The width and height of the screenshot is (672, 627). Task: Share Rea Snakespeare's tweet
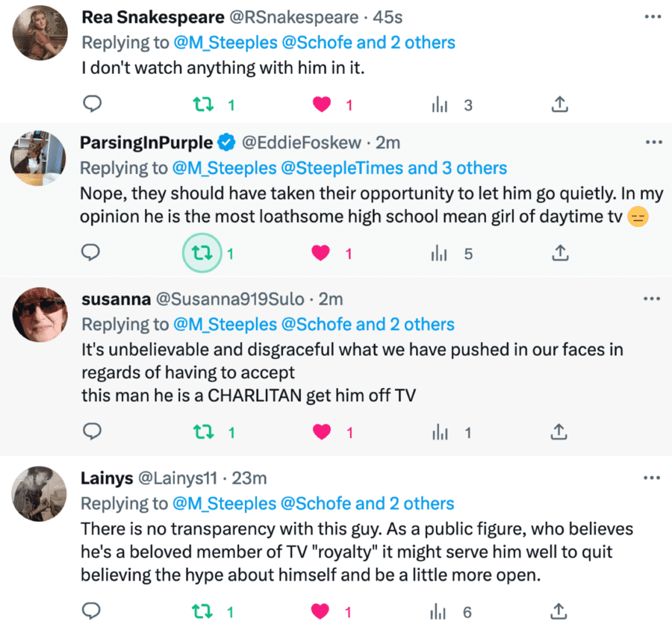(x=559, y=104)
